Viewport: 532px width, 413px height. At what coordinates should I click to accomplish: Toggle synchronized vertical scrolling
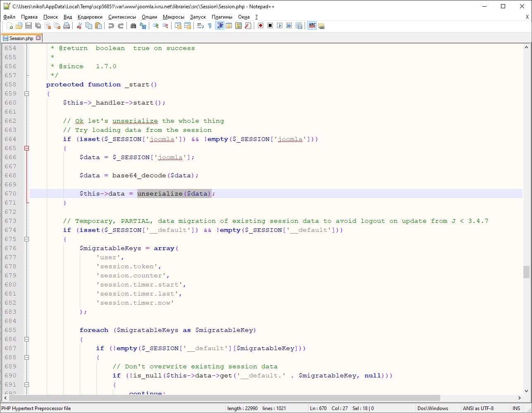point(178,26)
